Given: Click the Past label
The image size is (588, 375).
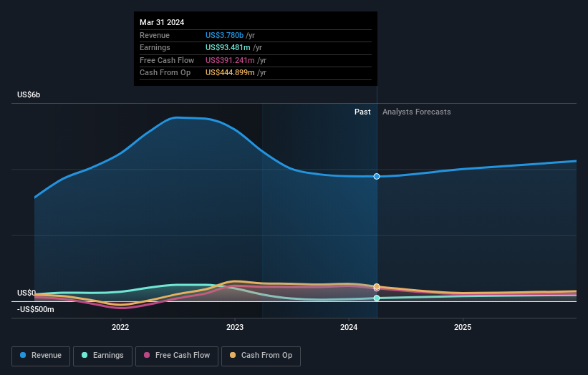Looking at the screenshot, I should (362, 112).
